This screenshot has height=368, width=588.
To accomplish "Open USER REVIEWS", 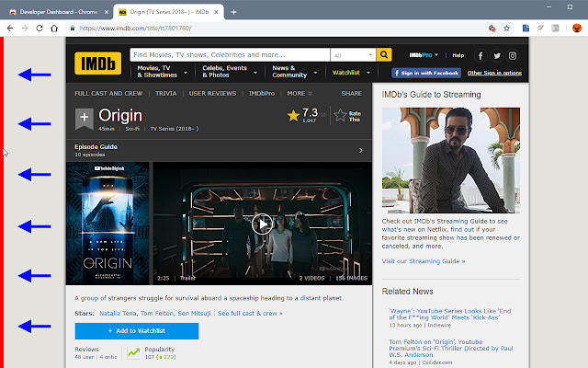I will point(212,94).
